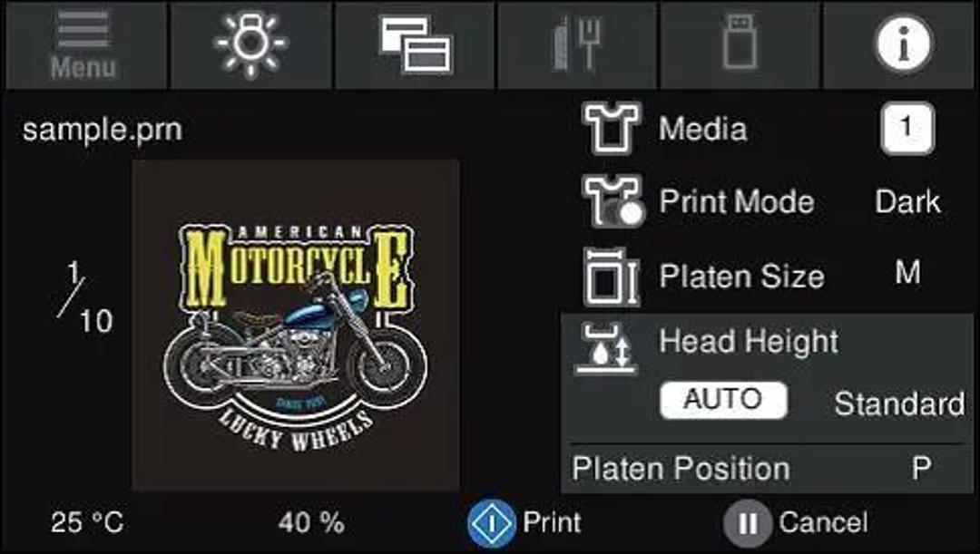Select the USB memory icon
Viewport: 980px width, 554px height.
tap(740, 45)
